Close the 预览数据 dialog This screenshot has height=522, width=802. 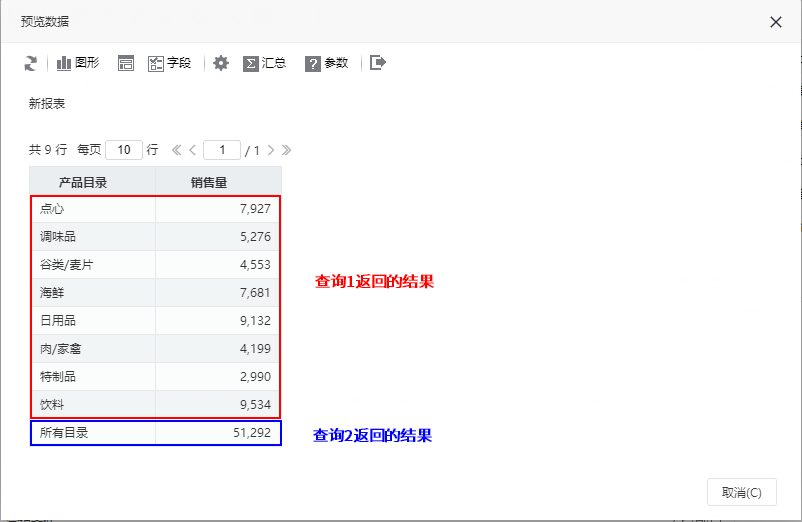(776, 22)
